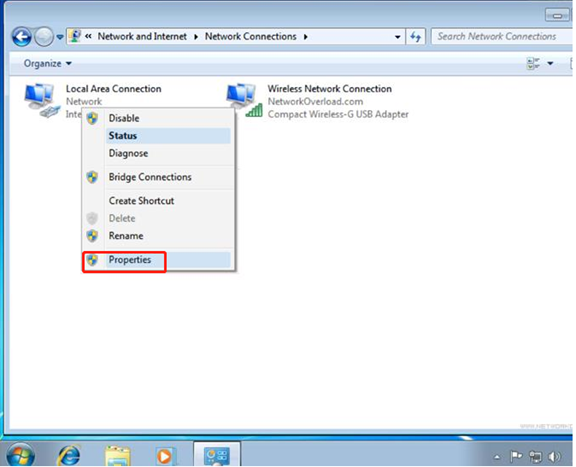This screenshot has height=467, width=576.
Task: Expand the change view options arrow
Action: 550,64
